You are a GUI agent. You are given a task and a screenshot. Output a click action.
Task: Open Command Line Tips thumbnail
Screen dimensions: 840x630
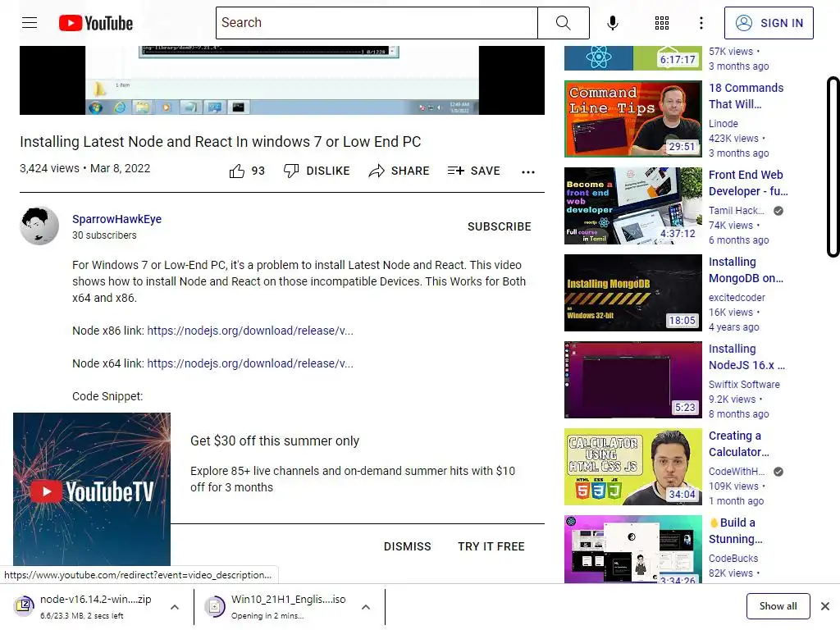point(632,119)
